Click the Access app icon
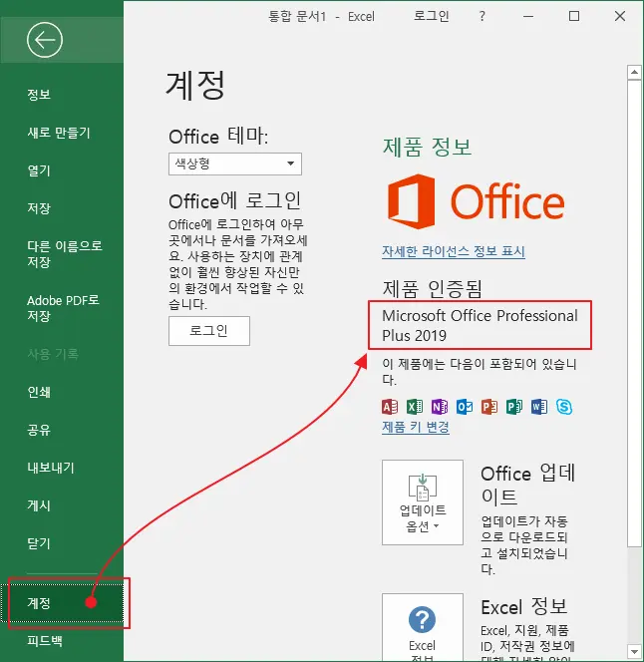 click(x=390, y=407)
